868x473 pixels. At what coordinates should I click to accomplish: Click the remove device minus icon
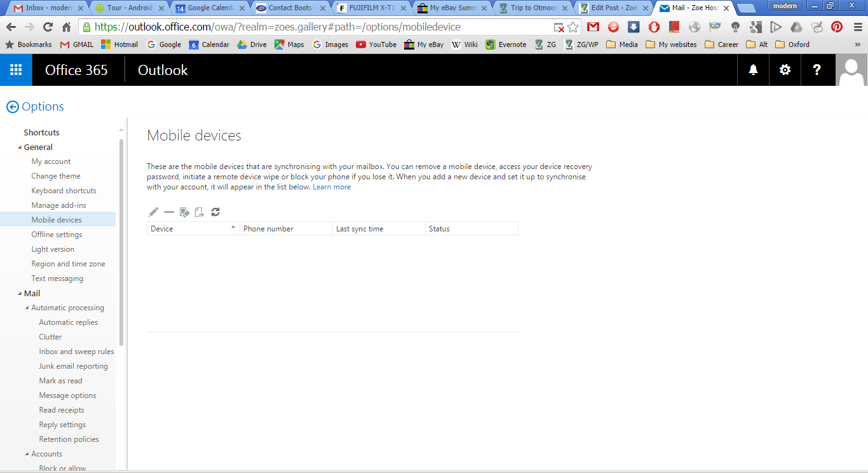tap(169, 212)
